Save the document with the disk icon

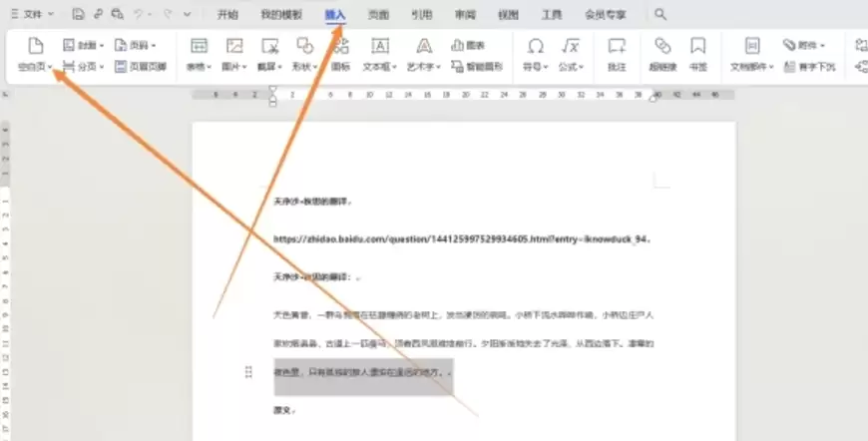click(x=79, y=14)
